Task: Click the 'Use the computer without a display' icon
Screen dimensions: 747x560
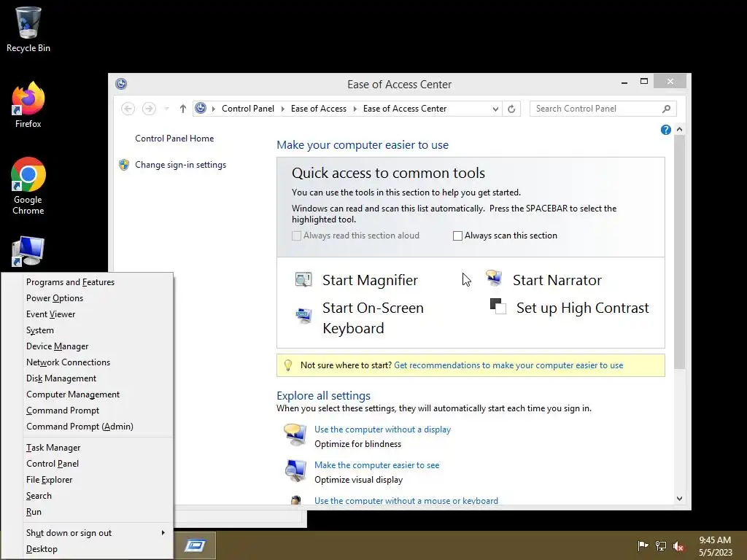Action: tap(295, 434)
